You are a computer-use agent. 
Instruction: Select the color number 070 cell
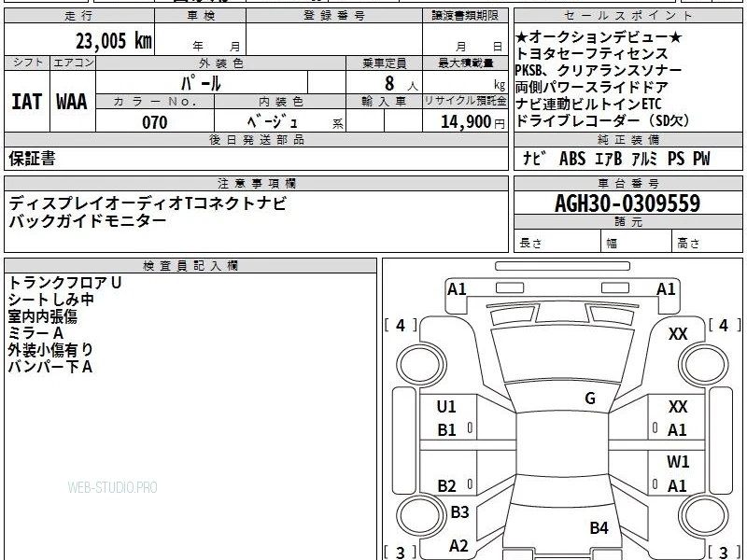click(x=155, y=122)
